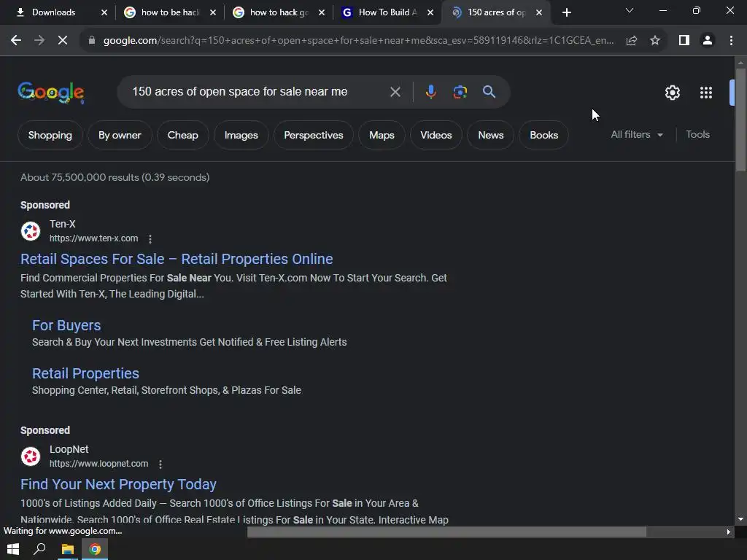Open the options menu for the Ten-X ad

pyautogui.click(x=150, y=238)
